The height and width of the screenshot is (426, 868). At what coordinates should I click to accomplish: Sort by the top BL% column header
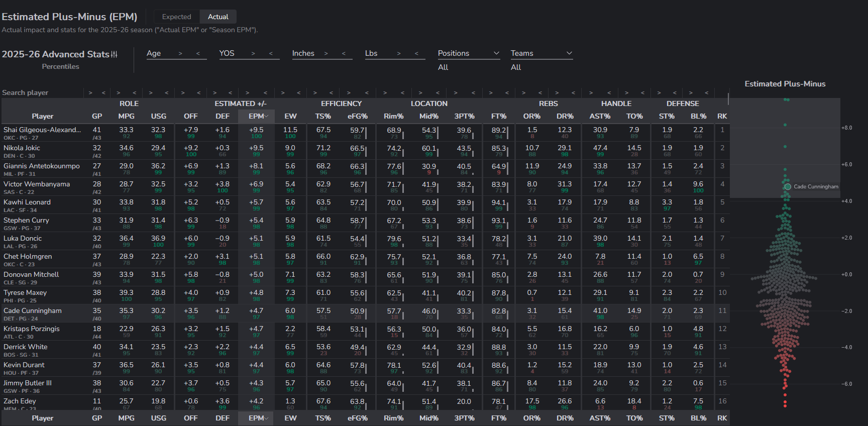coord(698,116)
